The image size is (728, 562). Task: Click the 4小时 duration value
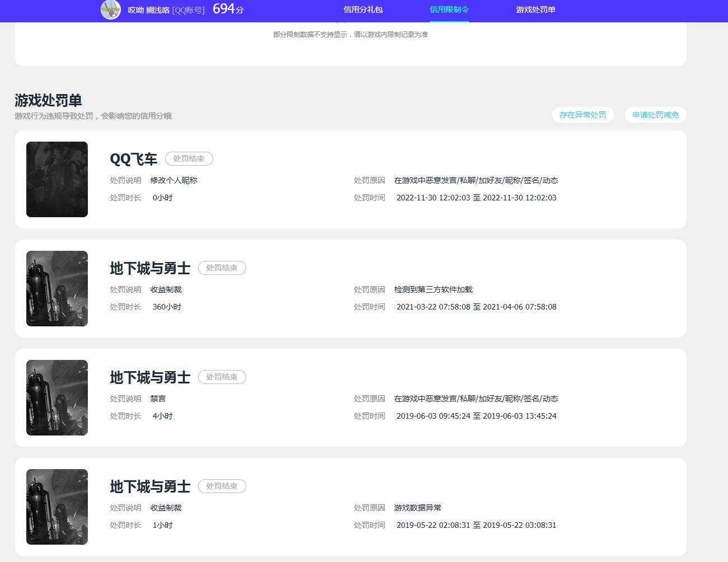(x=162, y=416)
